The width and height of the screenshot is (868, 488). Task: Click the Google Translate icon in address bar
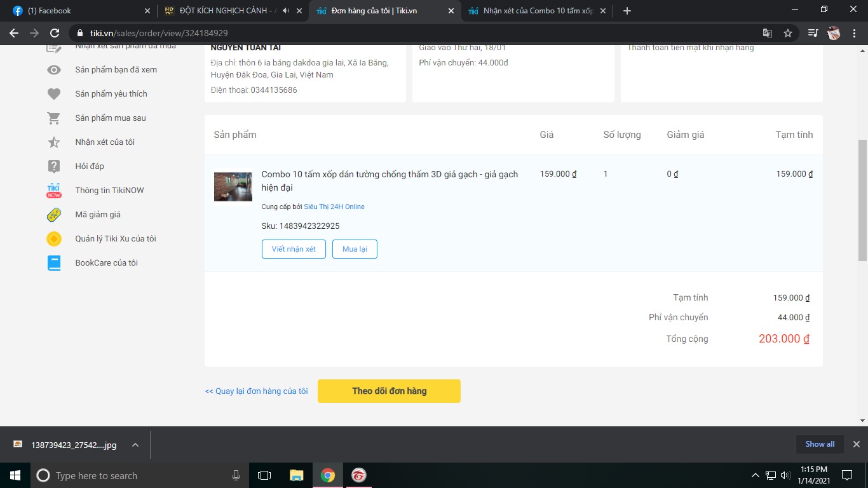point(768,33)
